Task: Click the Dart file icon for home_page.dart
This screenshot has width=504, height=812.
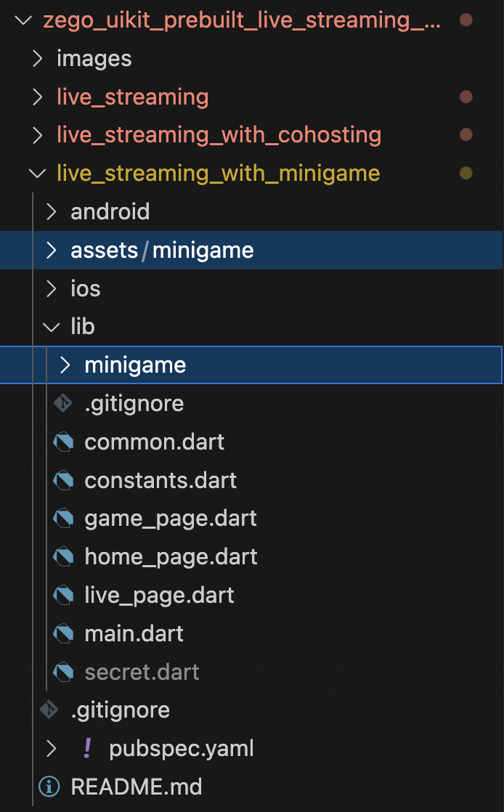Action: (x=64, y=557)
